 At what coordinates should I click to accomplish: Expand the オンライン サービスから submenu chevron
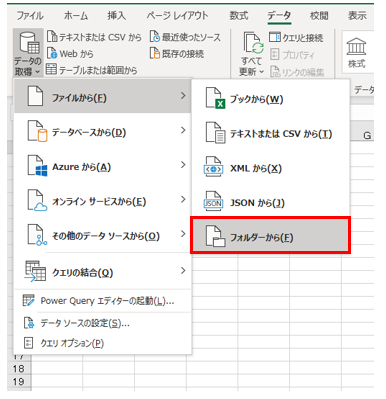[x=183, y=200]
